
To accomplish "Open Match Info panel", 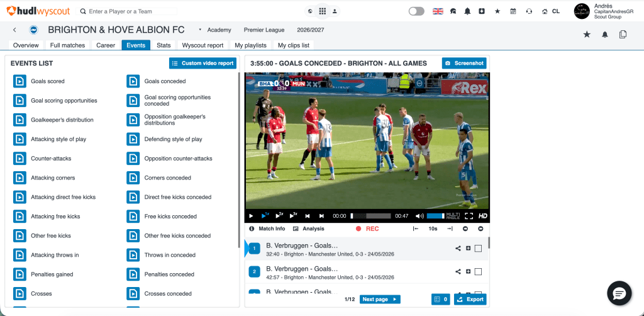I will (x=267, y=229).
